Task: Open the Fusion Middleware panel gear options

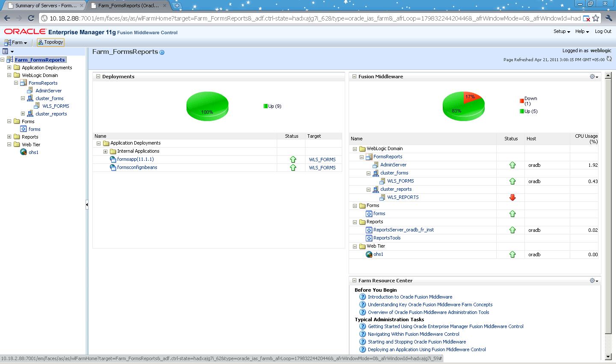Action: (x=594, y=77)
